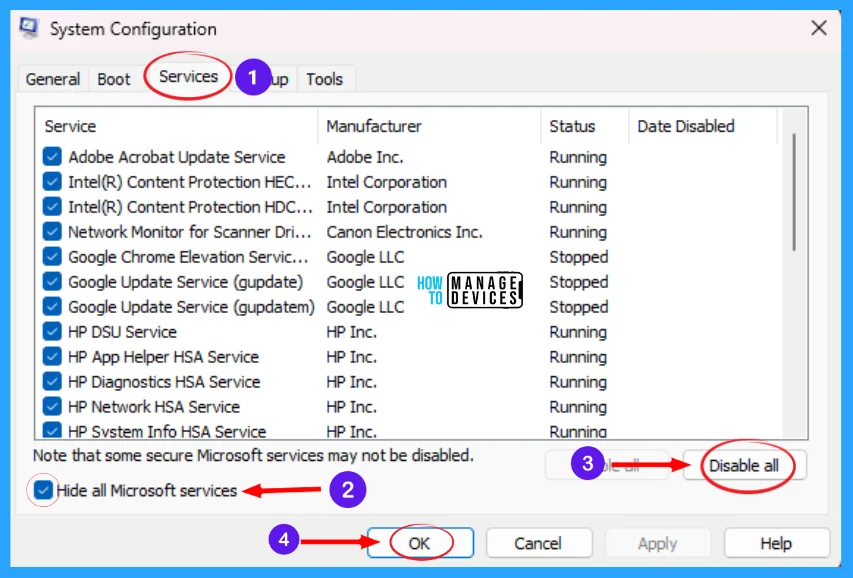Click 'HP Inc.' cell for HP Network HSA Service
This screenshot has width=853, height=578.
pyautogui.click(x=351, y=407)
